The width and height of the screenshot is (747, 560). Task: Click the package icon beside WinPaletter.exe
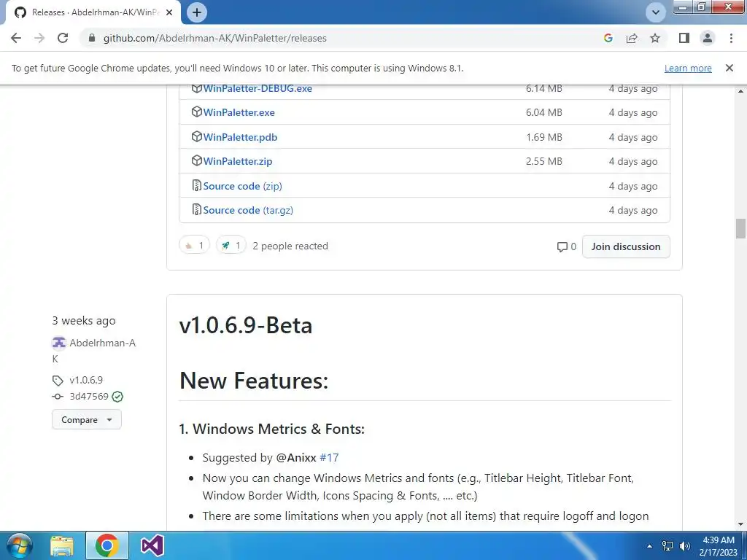point(196,112)
